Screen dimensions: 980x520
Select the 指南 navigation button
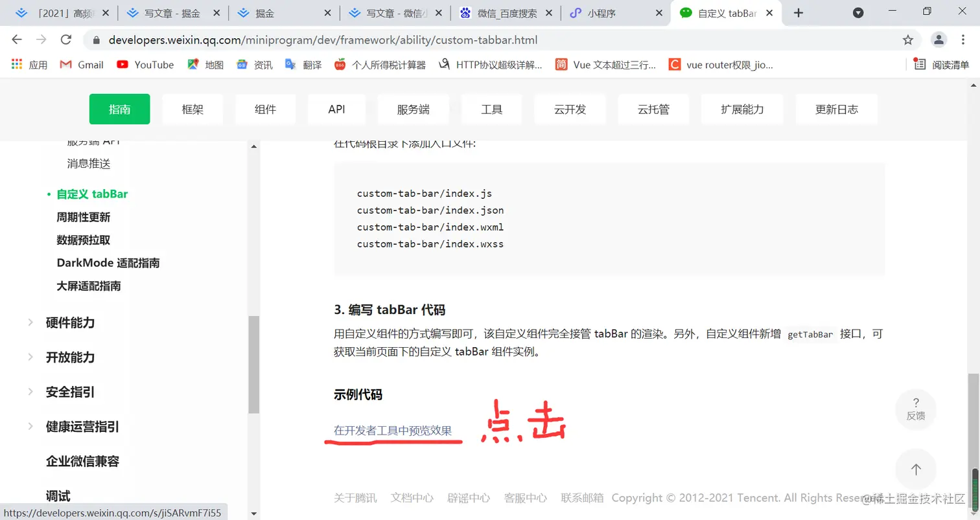[120, 109]
